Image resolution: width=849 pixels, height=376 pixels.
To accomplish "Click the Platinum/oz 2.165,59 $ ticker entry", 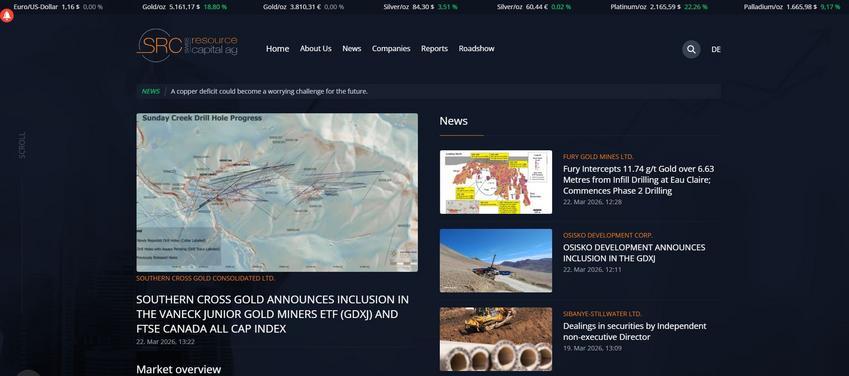I will (x=659, y=7).
